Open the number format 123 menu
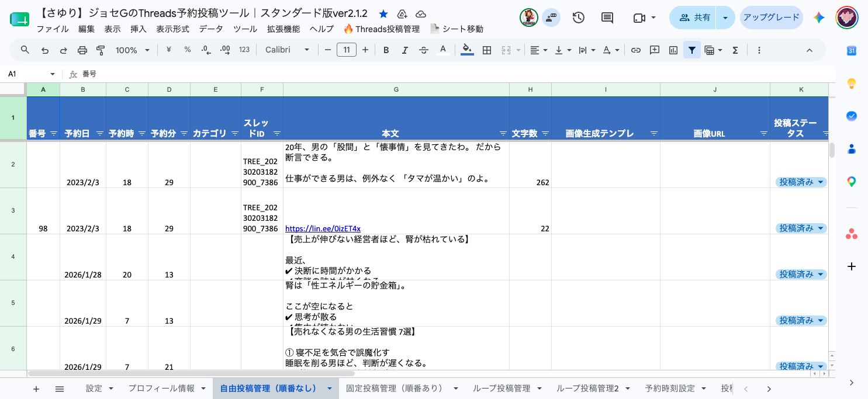 point(244,50)
